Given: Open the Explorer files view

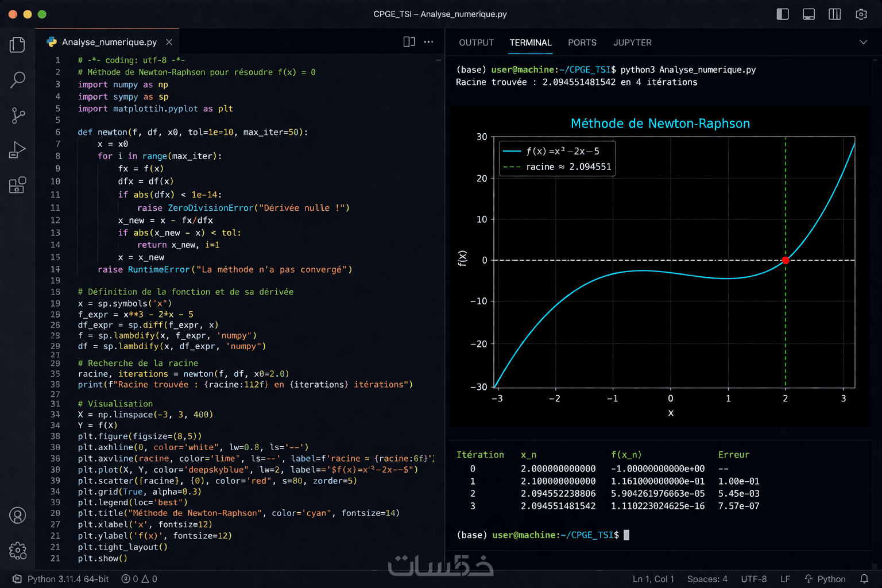Looking at the screenshot, I should (x=17, y=44).
